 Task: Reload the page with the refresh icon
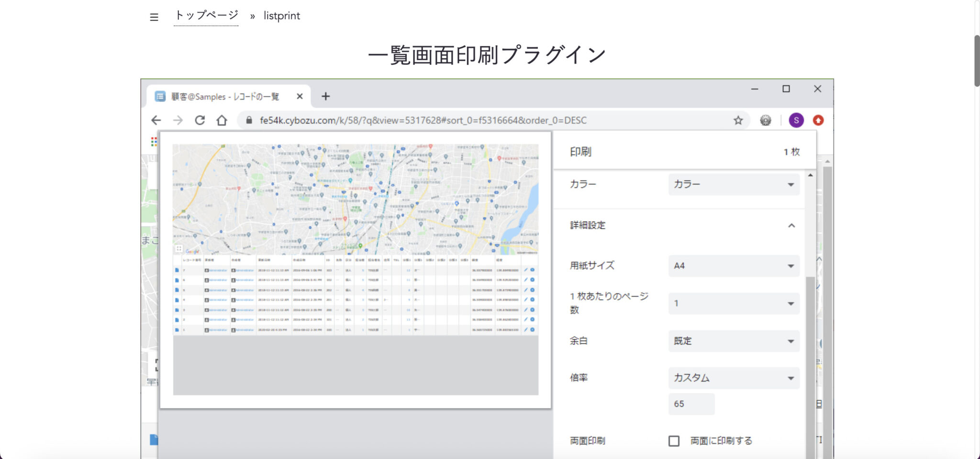(x=200, y=120)
